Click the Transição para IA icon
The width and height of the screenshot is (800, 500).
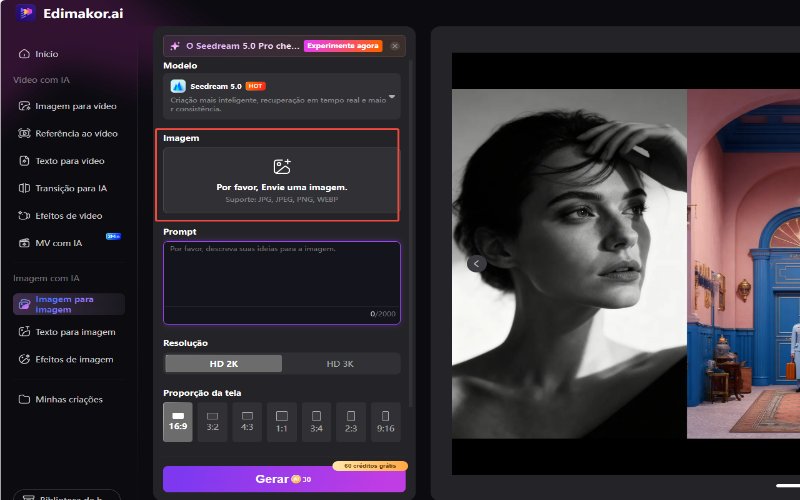point(24,188)
